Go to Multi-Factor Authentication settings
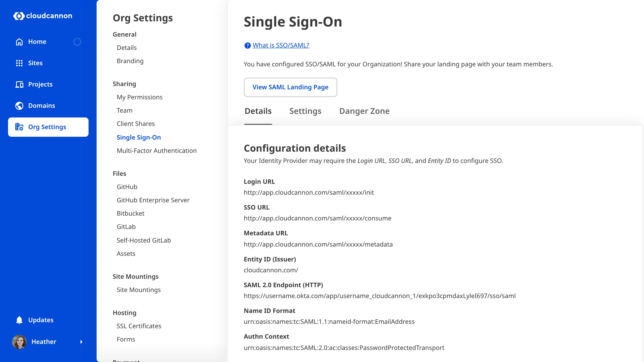 pos(157,150)
